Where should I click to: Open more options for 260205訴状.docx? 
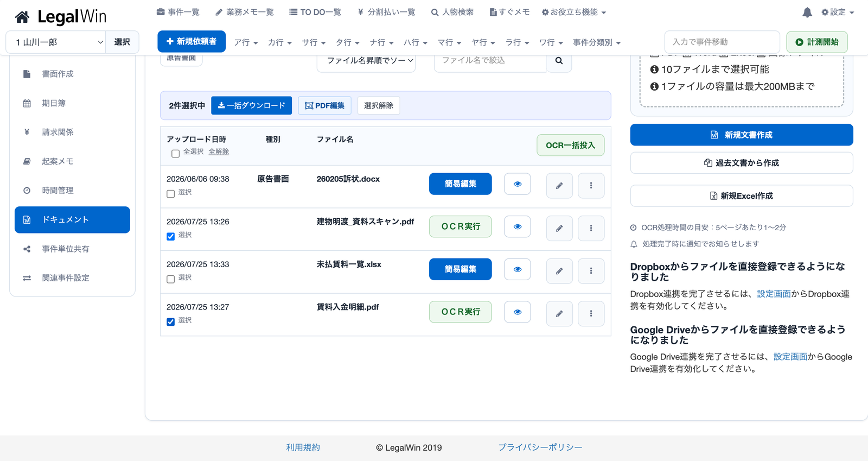[x=591, y=186]
